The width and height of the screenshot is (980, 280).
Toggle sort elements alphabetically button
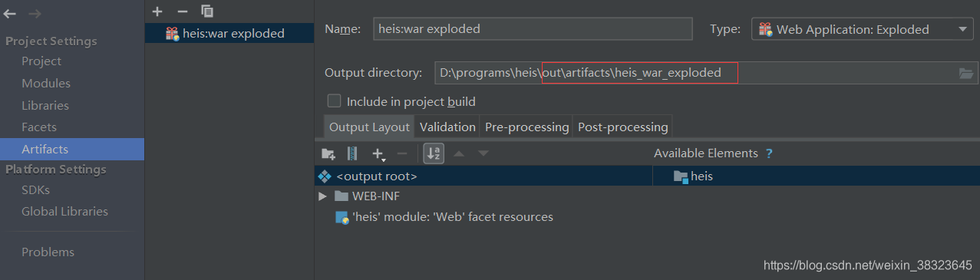[434, 153]
